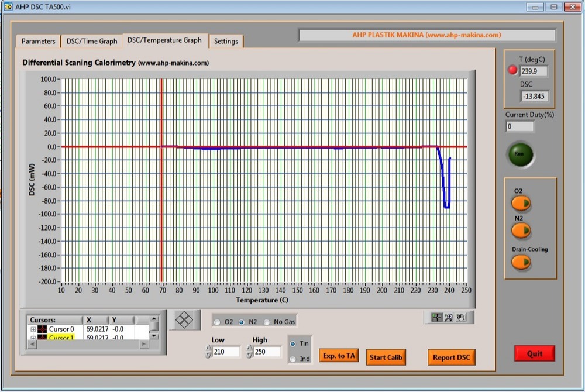Click the highlighted Cursor 1 label
Screen dimensions: 585x392
[61, 338]
